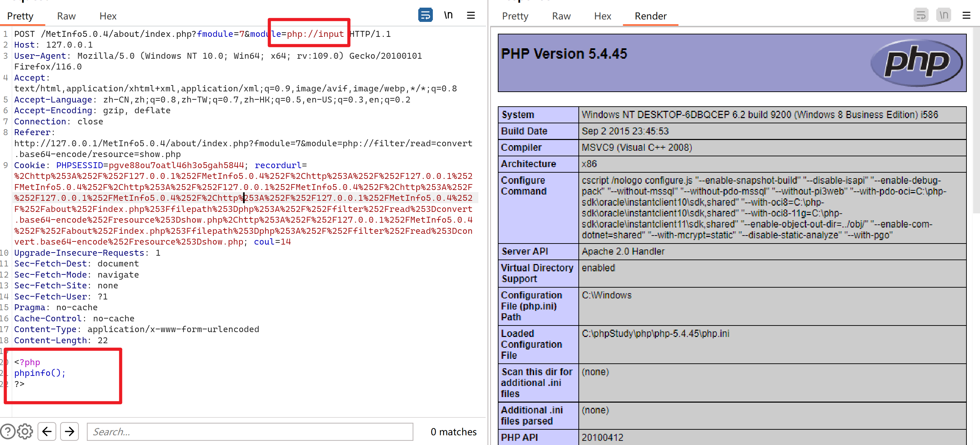The height and width of the screenshot is (445, 980).
Task: Click the 'coul' cookie name
Action: click(264, 241)
